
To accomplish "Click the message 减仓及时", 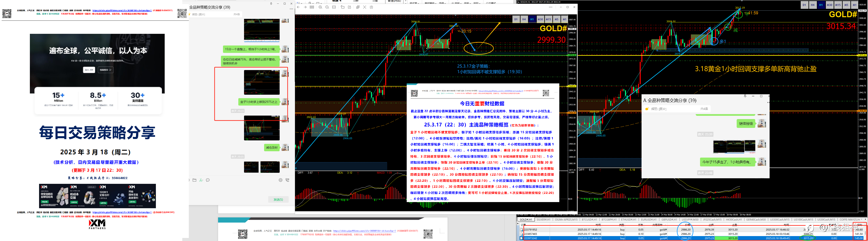I will [272, 148].
